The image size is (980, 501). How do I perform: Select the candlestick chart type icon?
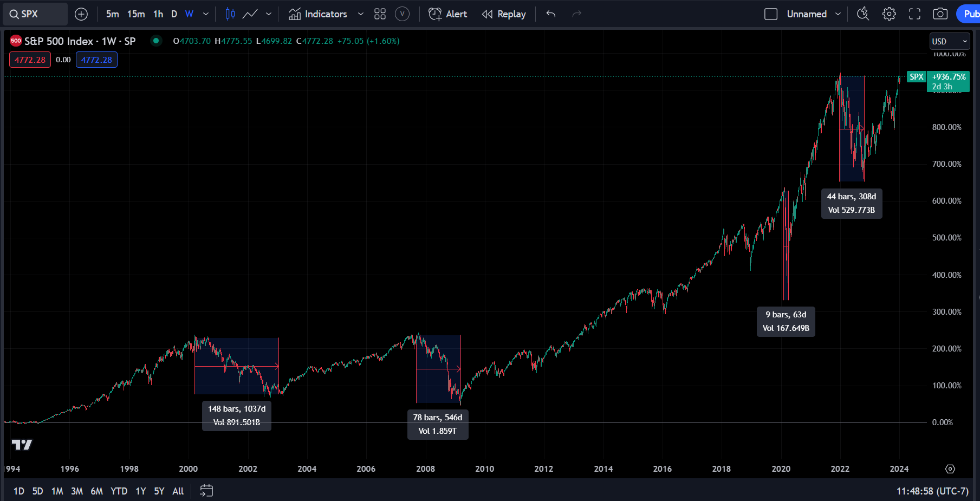click(x=230, y=14)
